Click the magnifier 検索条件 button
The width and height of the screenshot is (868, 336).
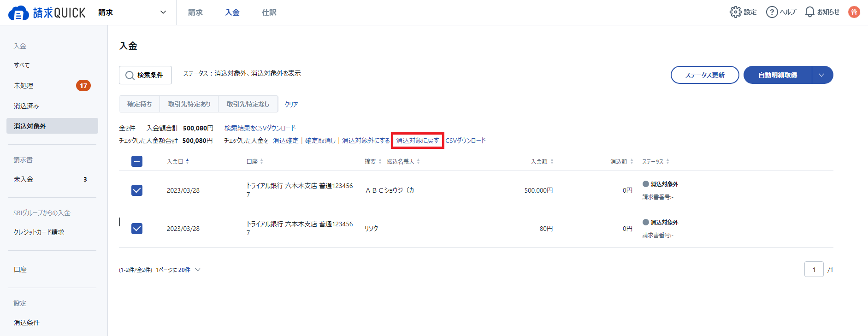(x=145, y=75)
